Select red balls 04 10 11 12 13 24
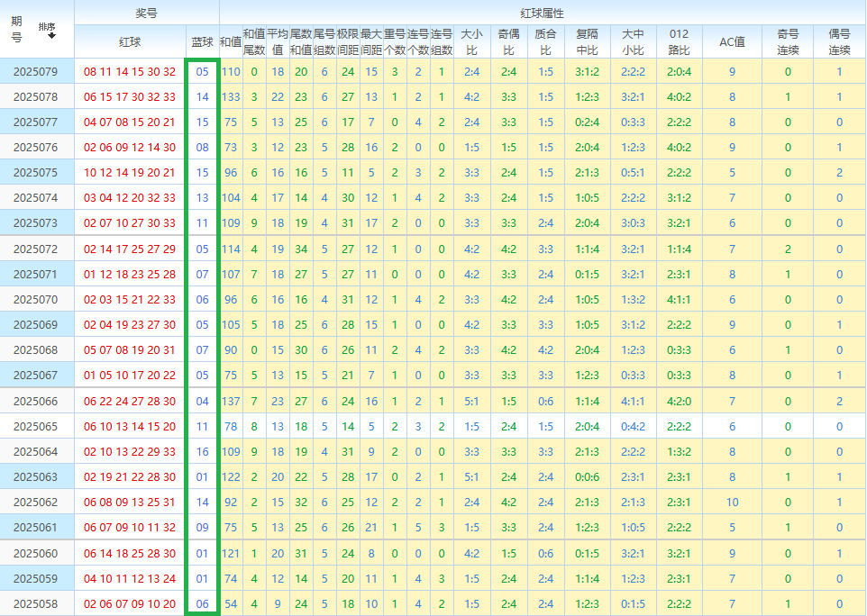Viewport: 867px width, 616px height. click(130, 579)
